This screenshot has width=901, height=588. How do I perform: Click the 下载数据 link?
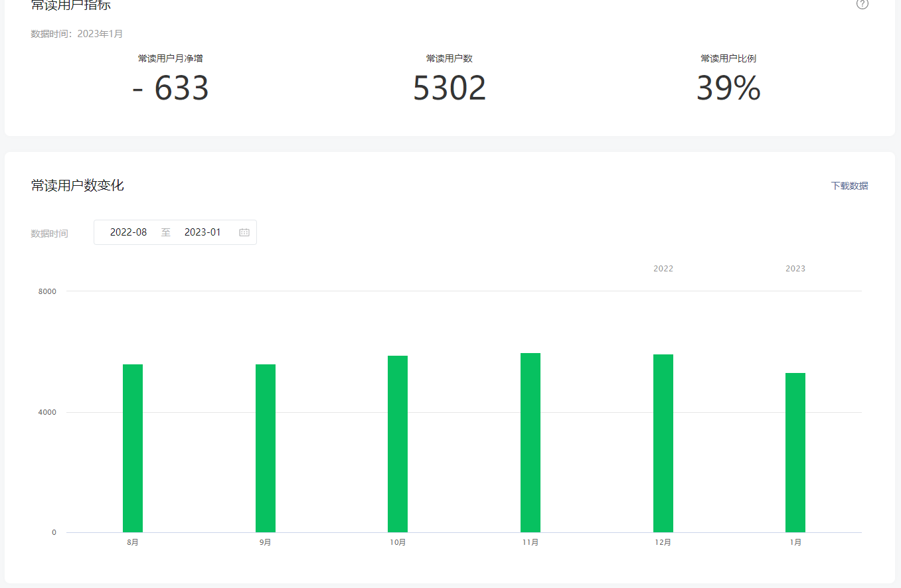pyautogui.click(x=849, y=186)
